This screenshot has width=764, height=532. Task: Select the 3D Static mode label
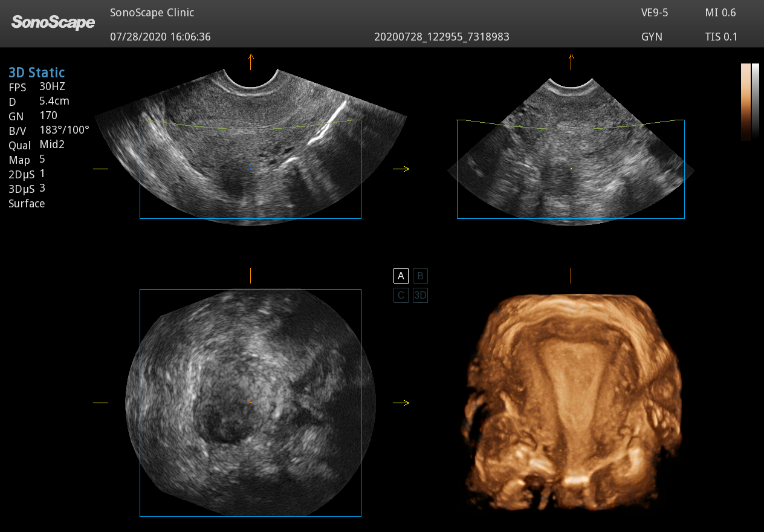36,73
